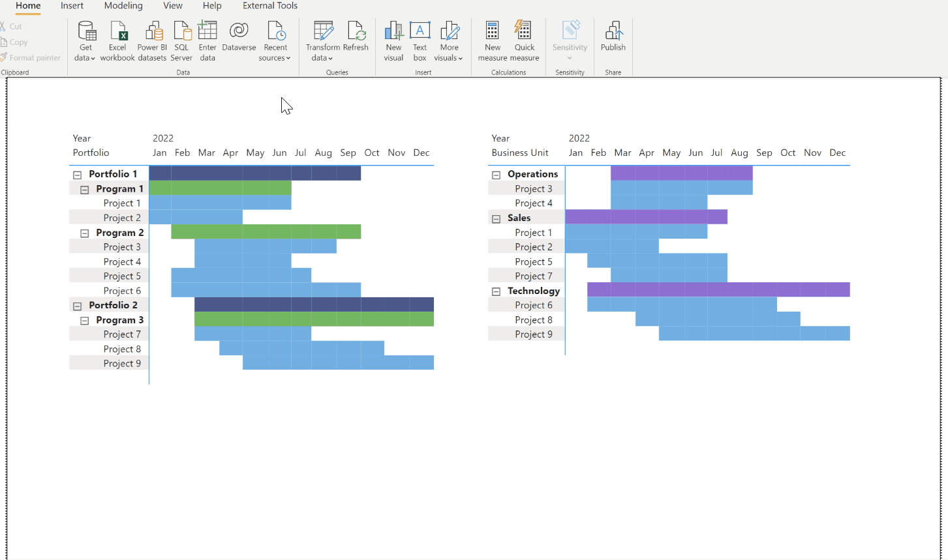The height and width of the screenshot is (560, 948).
Task: Collapse the Portfolio 1 group
Action: [76, 174]
